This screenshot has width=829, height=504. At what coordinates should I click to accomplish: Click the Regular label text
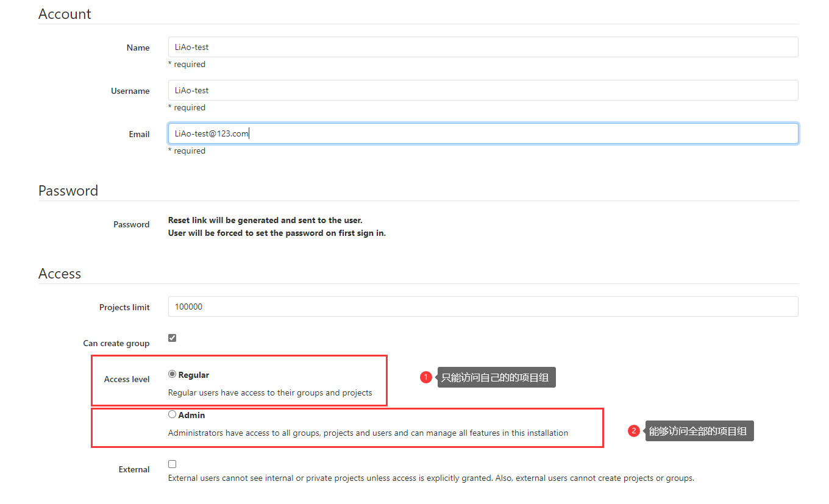pyautogui.click(x=194, y=375)
